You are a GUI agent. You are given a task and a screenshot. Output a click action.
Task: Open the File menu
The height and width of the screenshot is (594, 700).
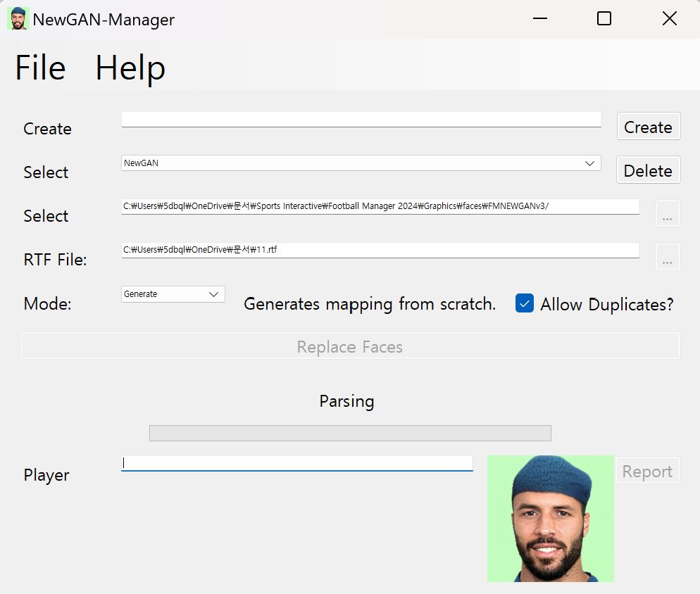pos(40,68)
